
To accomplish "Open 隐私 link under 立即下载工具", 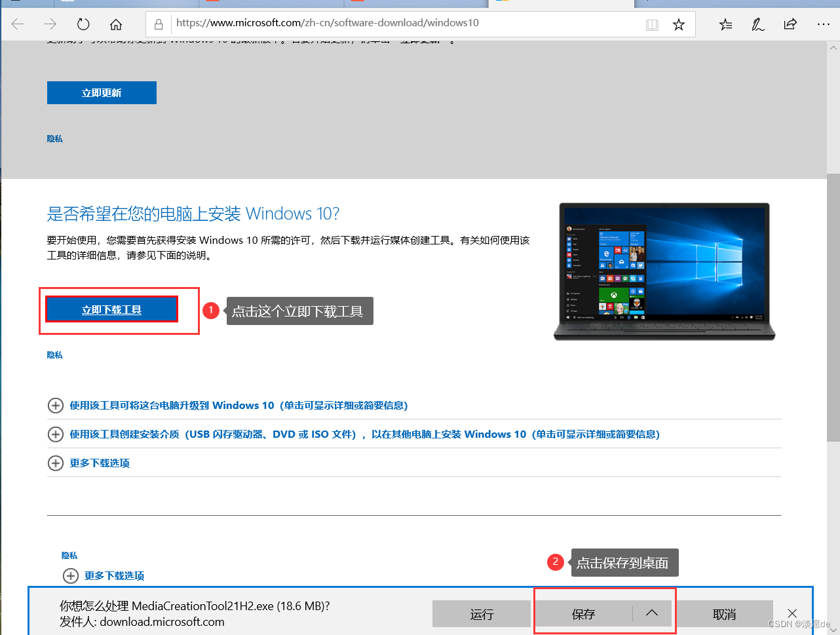I will click(55, 355).
